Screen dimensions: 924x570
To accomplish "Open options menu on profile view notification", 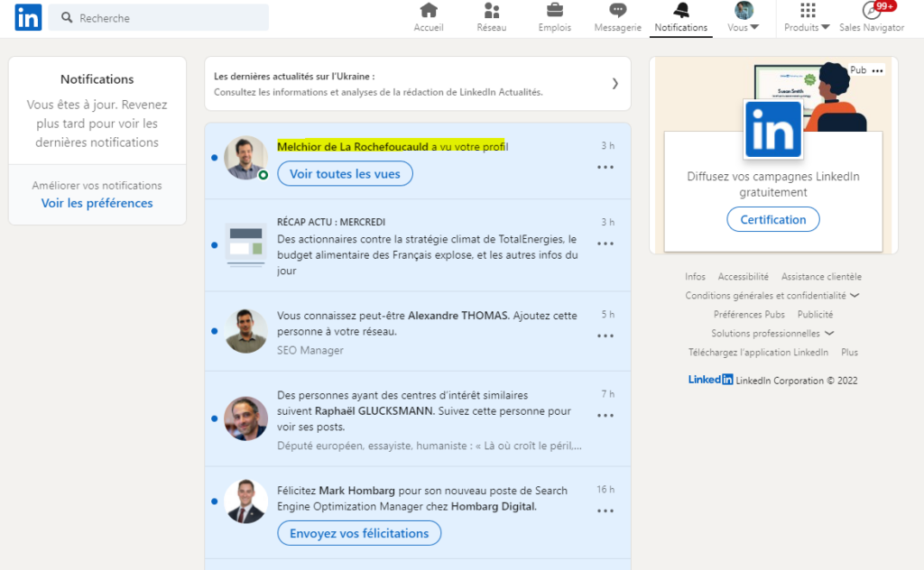I will pyautogui.click(x=605, y=167).
